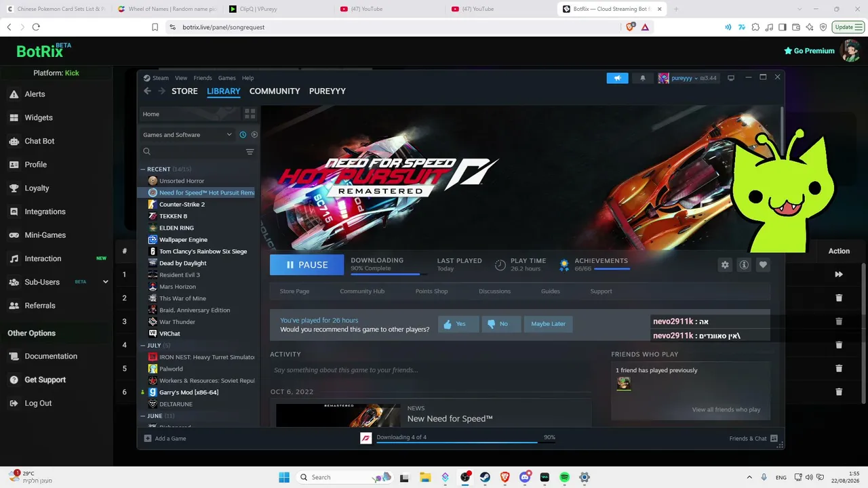Click the friend avatar under Friends Who Play

pyautogui.click(x=624, y=384)
